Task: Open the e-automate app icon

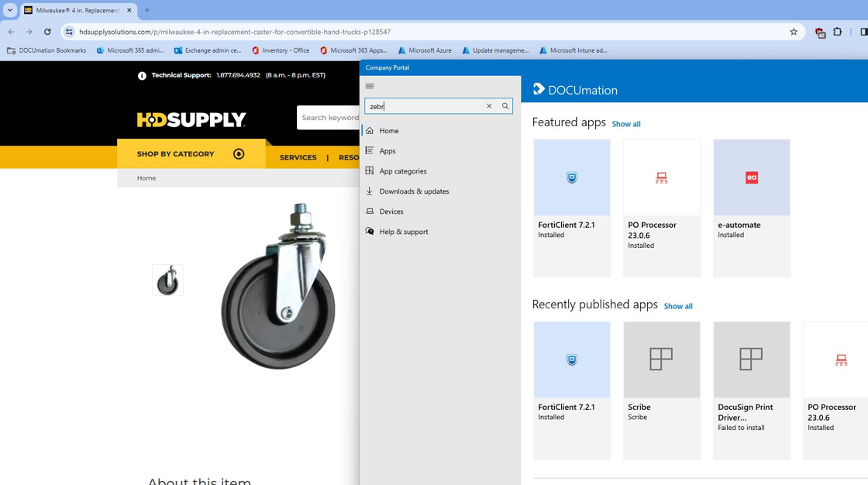Action: (751, 177)
